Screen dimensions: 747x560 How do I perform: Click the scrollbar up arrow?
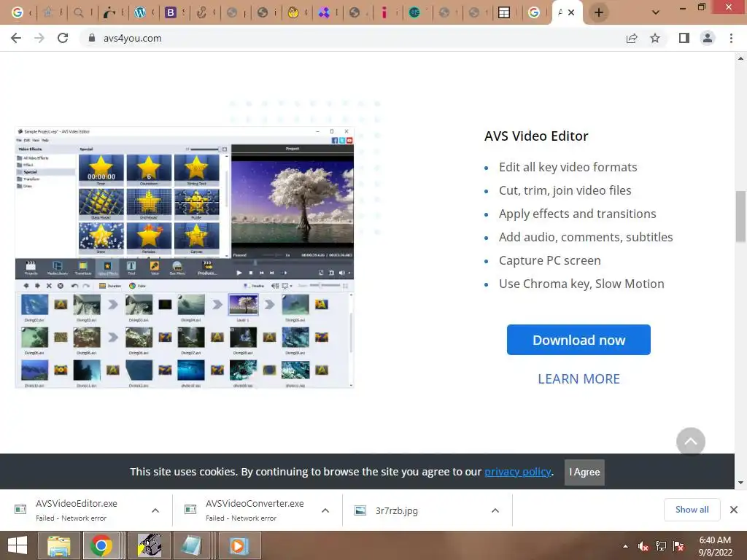[x=740, y=58]
